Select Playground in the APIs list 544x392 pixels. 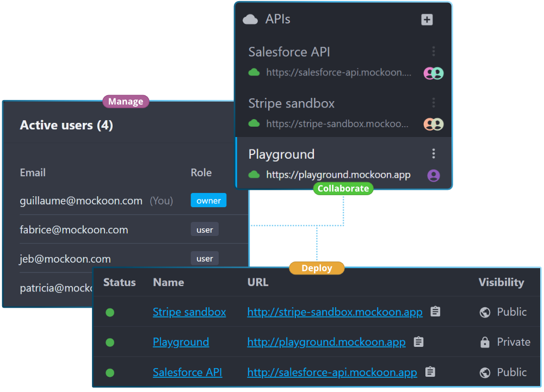[x=344, y=163]
